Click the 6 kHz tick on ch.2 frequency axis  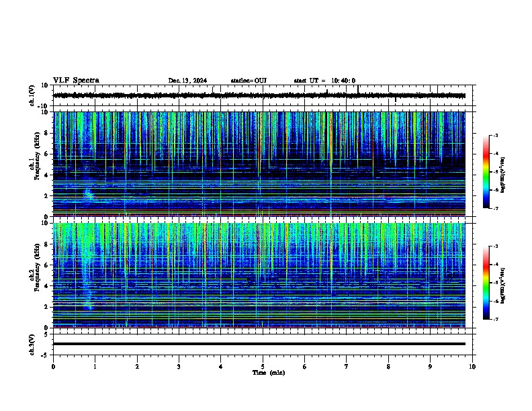click(x=46, y=265)
